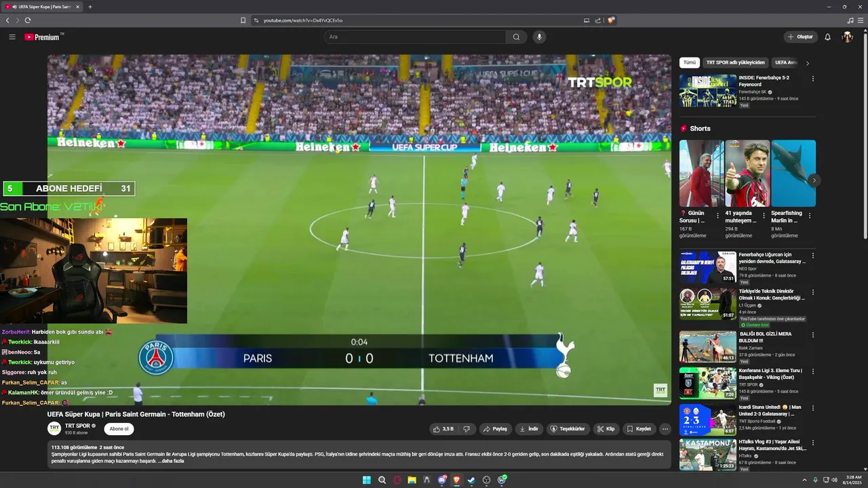This screenshot has width=868, height=488.
Task: Start voice search with microphone icon
Action: [x=539, y=37]
